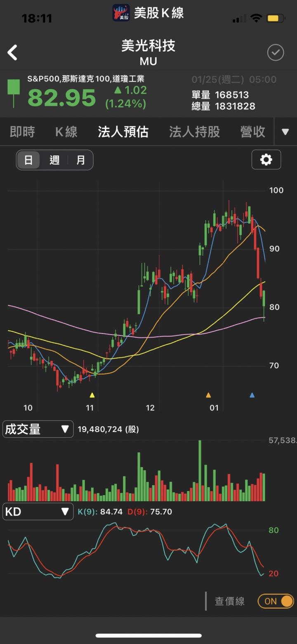Switch to the 即時 tab
Screen dimensions: 297x644
coord(22,132)
